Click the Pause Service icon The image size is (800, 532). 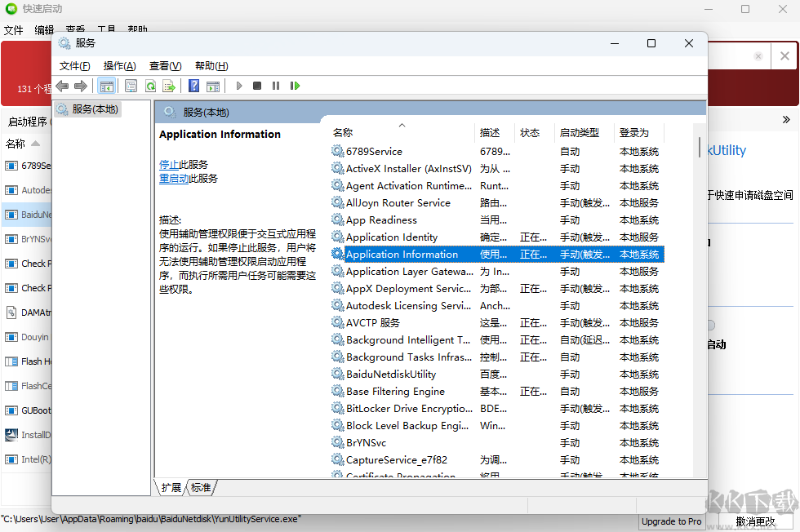(x=276, y=86)
